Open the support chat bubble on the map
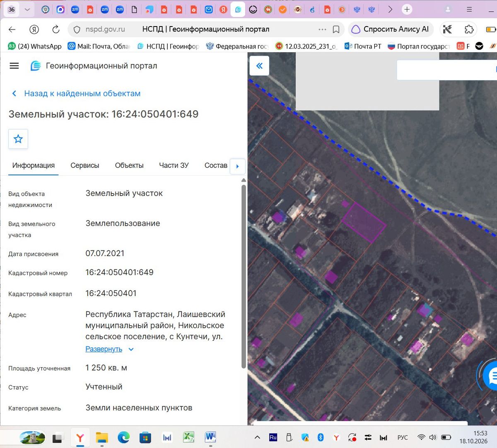 click(491, 376)
